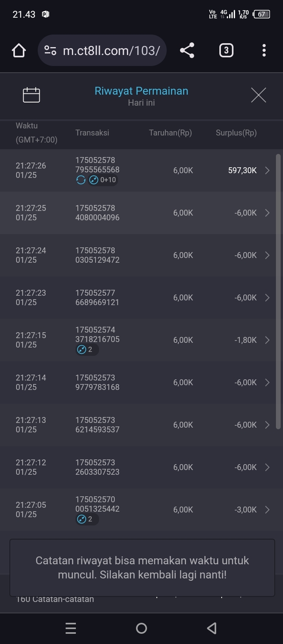Image resolution: width=283 pixels, height=644 pixels.
Task: Expand the -1,80K surplus row chevron
Action: click(267, 340)
